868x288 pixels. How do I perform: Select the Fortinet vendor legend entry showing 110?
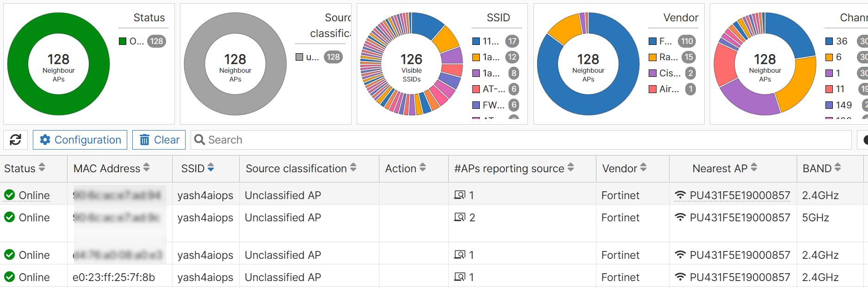[672, 41]
